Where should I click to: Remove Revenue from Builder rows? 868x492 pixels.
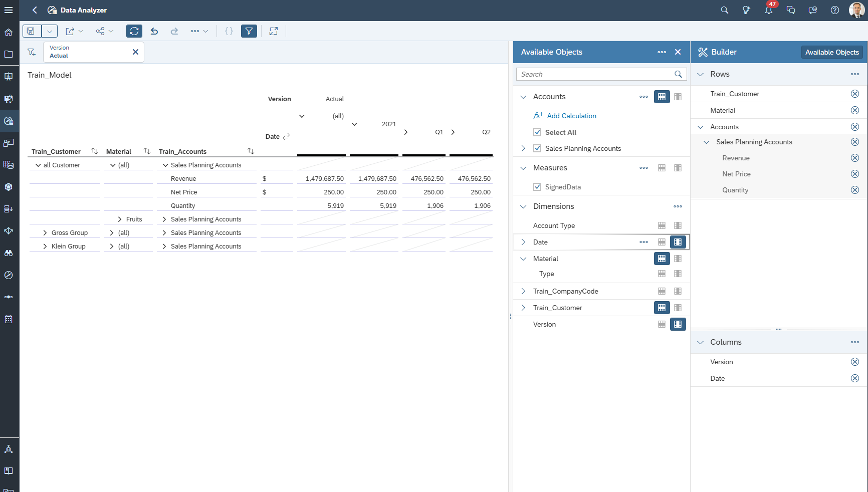pos(855,158)
